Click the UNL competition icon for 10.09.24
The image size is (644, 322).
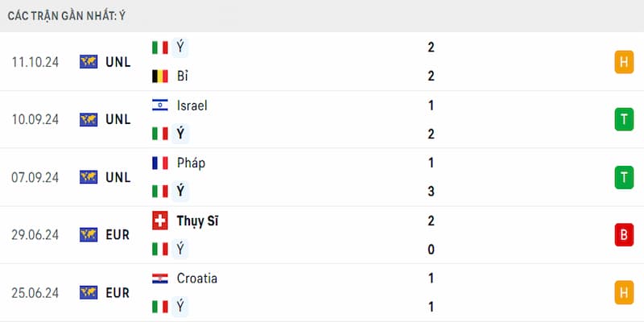pos(89,119)
